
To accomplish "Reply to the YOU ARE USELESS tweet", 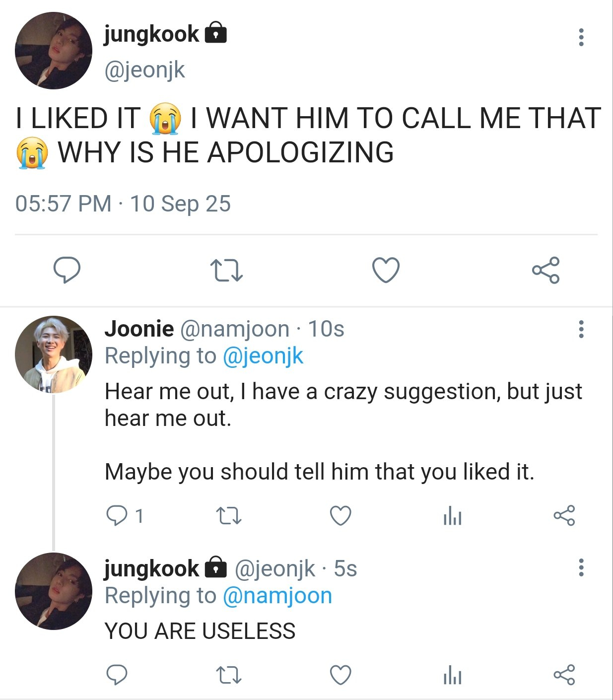I will click(117, 675).
